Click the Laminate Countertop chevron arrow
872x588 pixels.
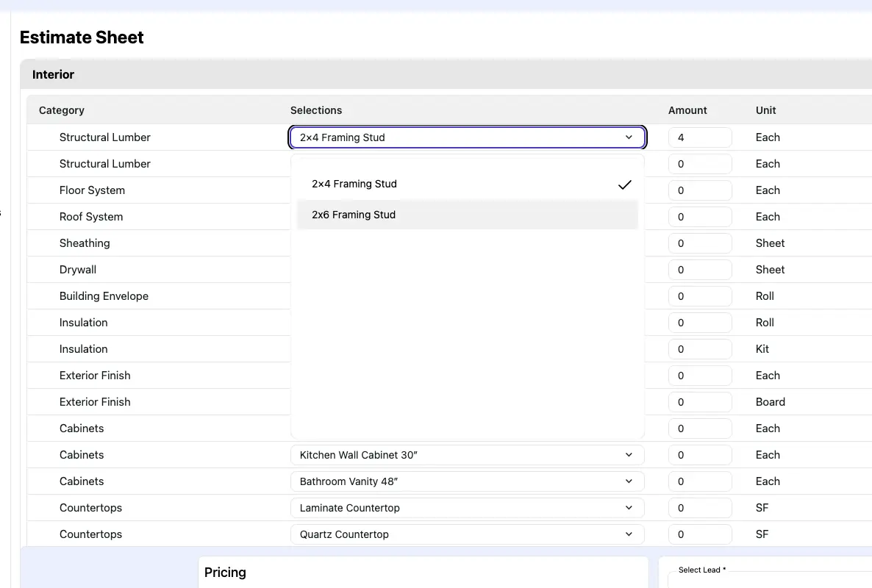tap(629, 508)
